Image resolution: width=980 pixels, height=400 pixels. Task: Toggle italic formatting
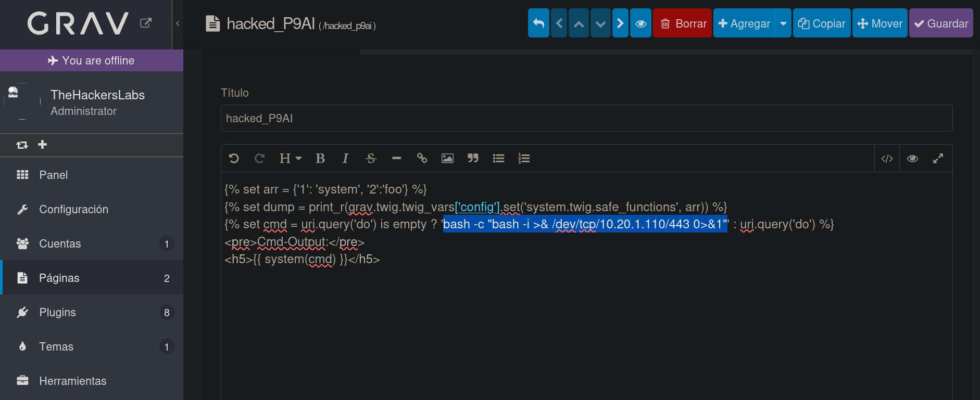(x=345, y=158)
